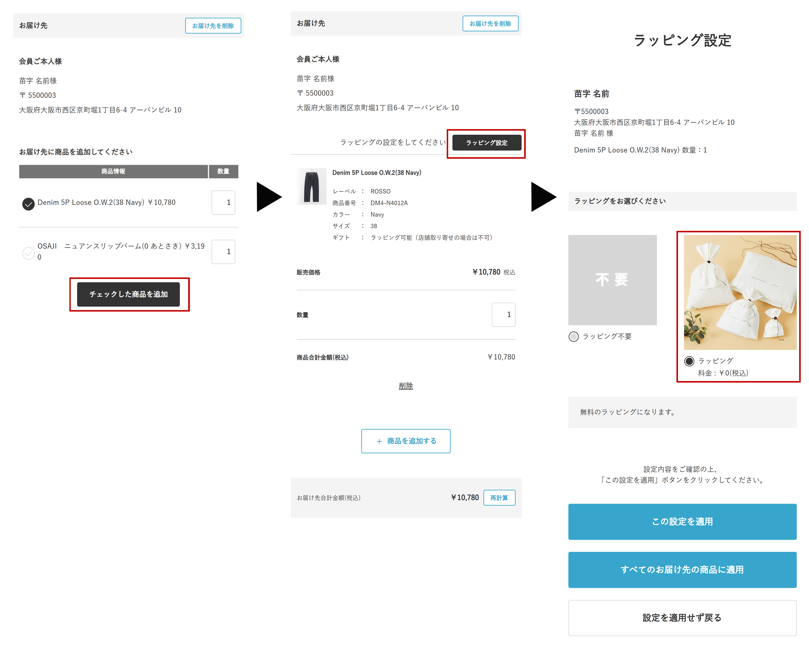Apply settings with この設定を適用
This screenshot has width=809, height=672.
[682, 521]
